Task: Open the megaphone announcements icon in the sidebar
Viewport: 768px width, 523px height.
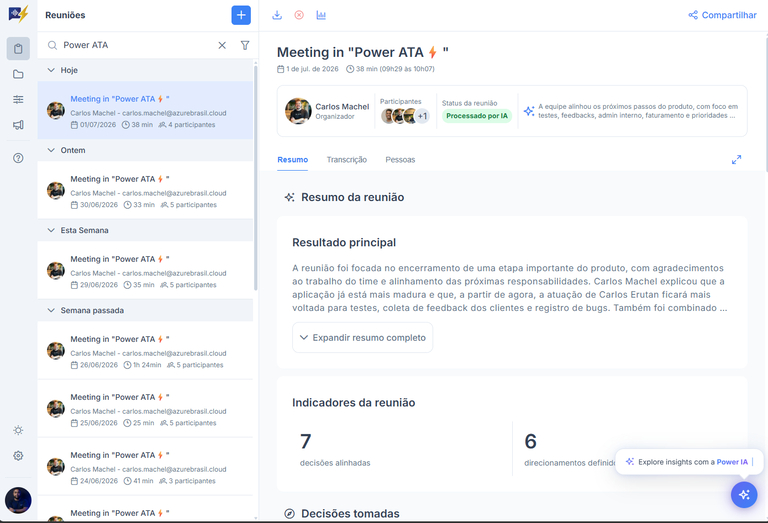Action: point(18,125)
